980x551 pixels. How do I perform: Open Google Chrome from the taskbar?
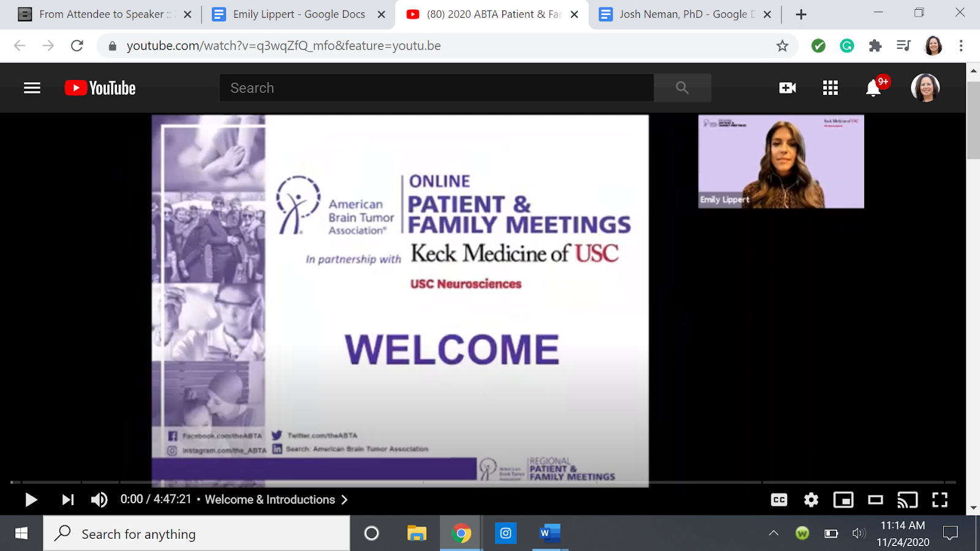pos(461,533)
